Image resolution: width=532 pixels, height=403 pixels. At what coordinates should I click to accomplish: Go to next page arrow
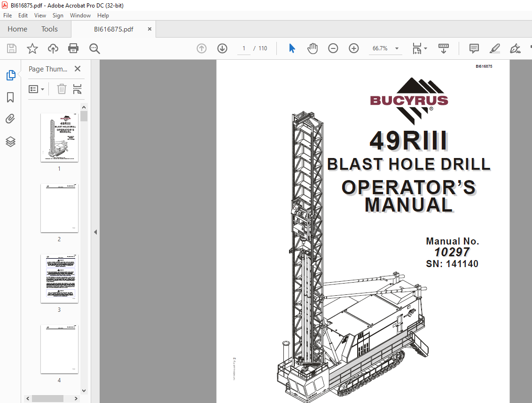[x=222, y=48]
